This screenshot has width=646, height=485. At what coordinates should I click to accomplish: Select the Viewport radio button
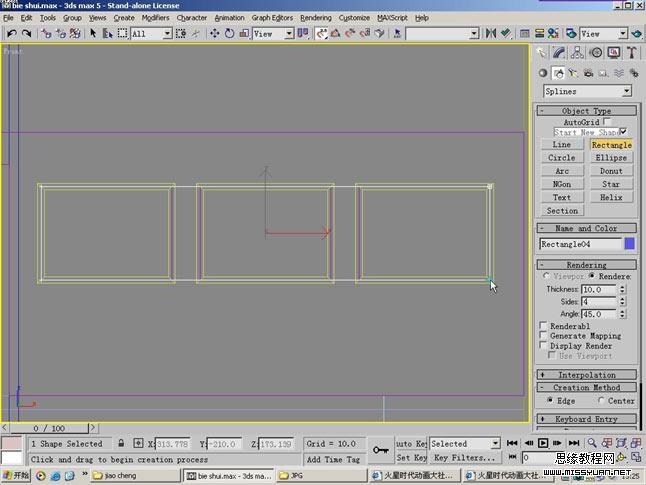pyautogui.click(x=546, y=276)
